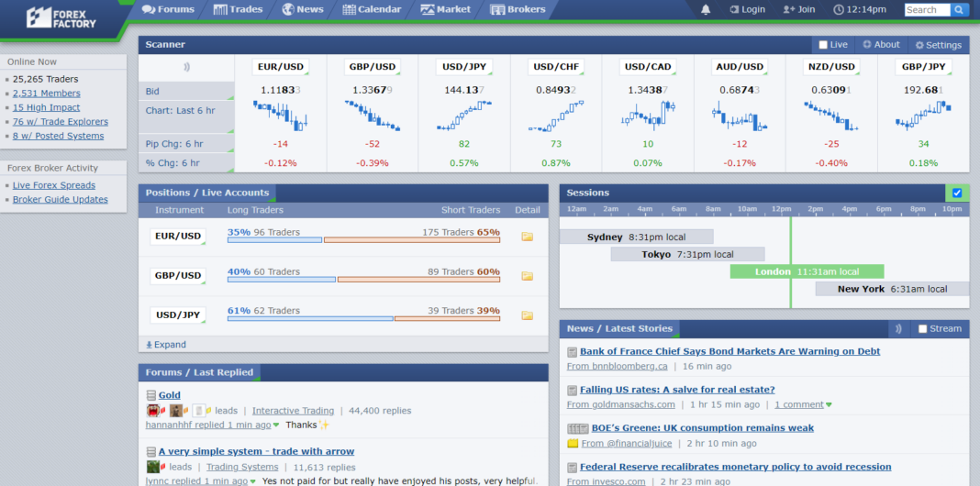Screen dimensions: 980x486
Task: Open EUR/USD positions detail folder icon
Action: (x=527, y=237)
